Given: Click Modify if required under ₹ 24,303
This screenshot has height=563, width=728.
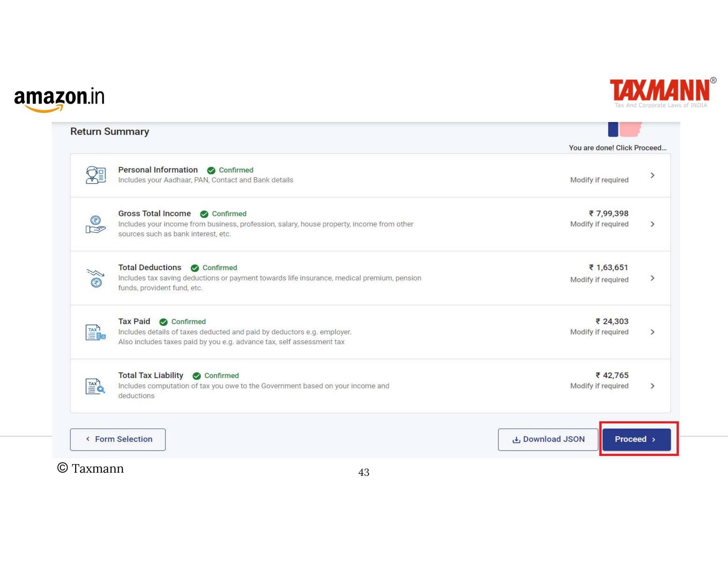Looking at the screenshot, I should tap(599, 332).
